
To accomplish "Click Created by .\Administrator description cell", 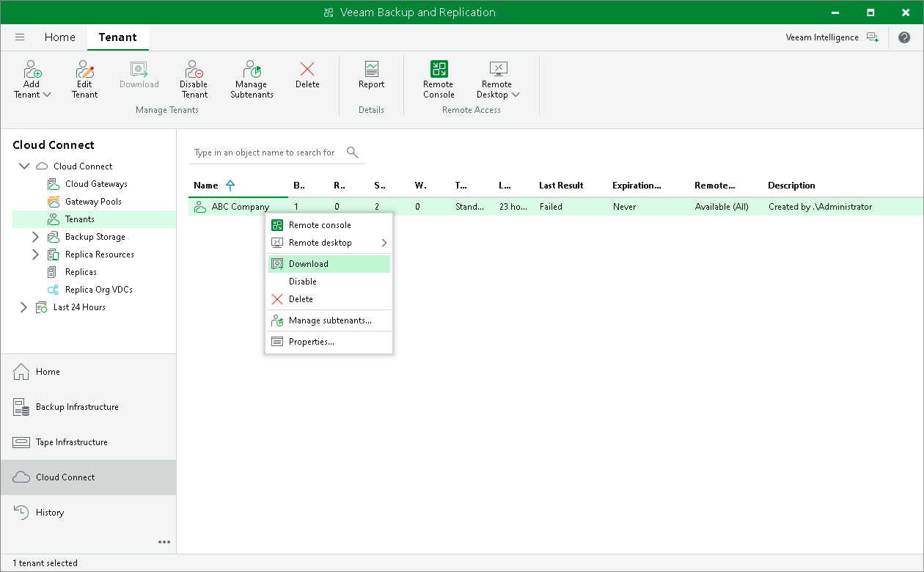I will tap(820, 207).
